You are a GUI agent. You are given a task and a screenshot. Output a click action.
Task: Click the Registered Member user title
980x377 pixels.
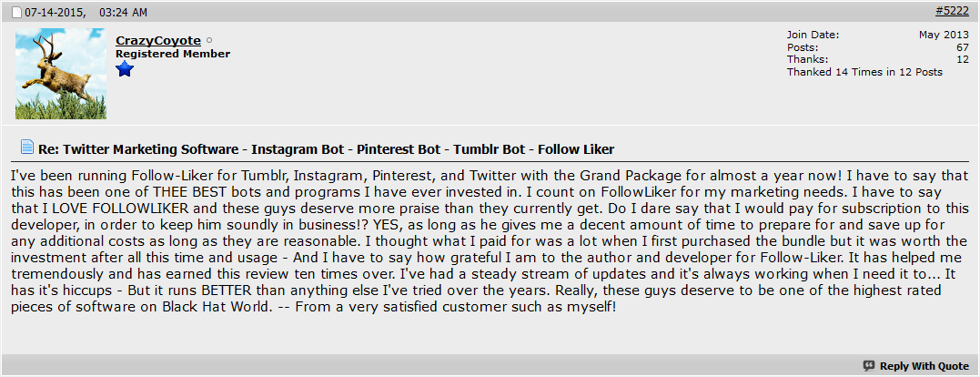point(173,54)
